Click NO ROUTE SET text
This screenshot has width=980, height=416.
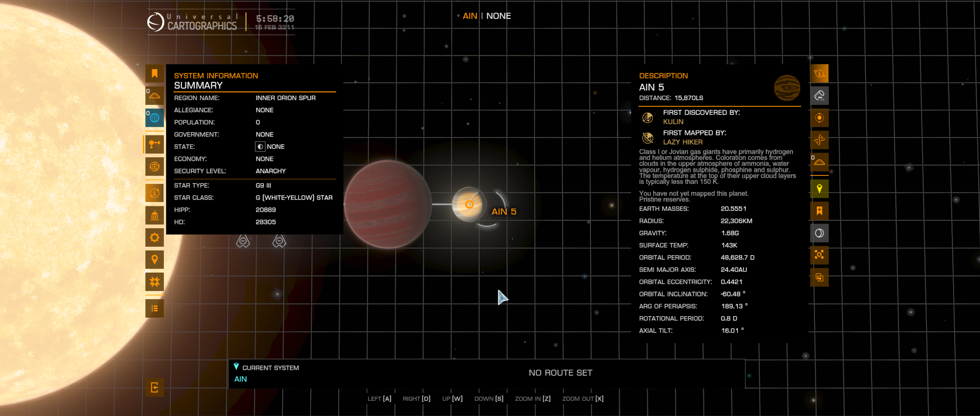560,373
